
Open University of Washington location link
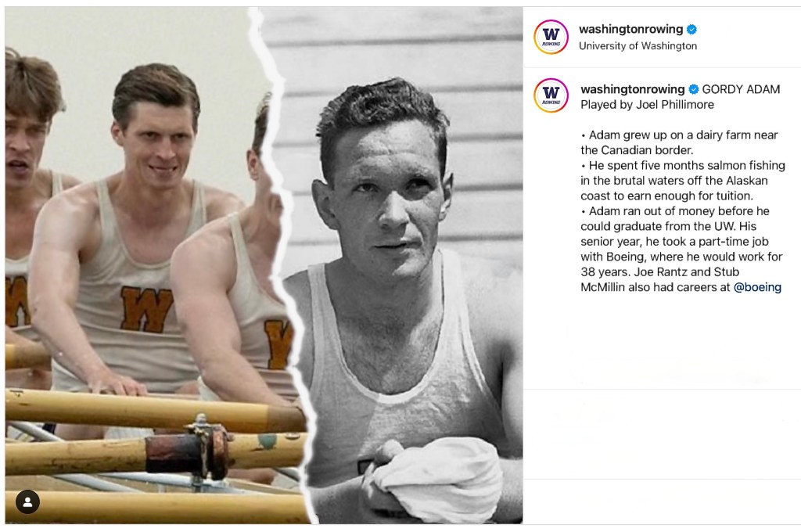[x=638, y=46]
